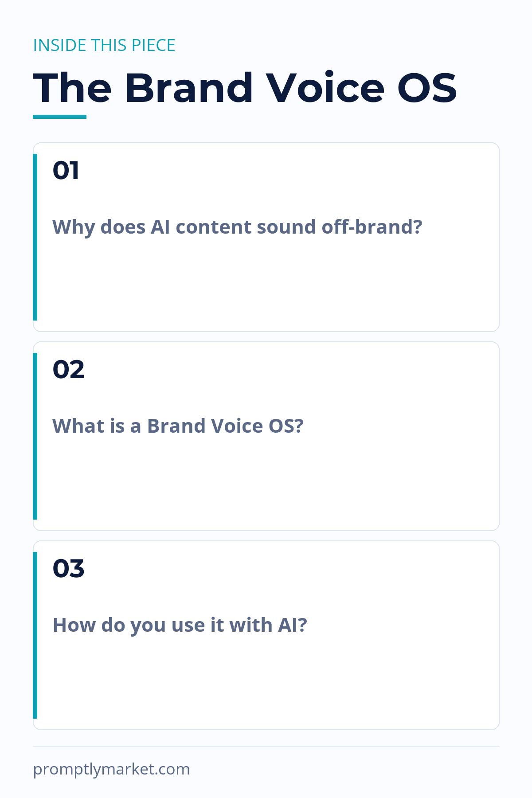This screenshot has height=798, width=532.
Task: Click the word 'off-brand?' in card 01
Action: 372,227
